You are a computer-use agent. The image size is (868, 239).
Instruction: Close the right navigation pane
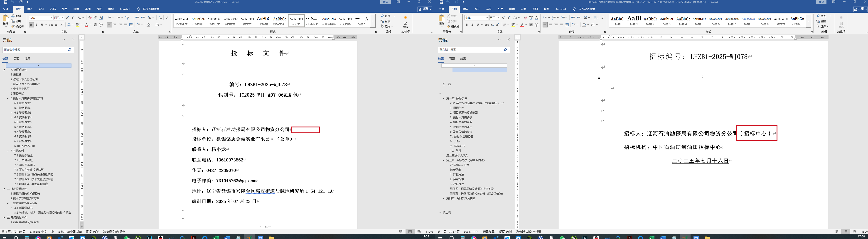509,40
